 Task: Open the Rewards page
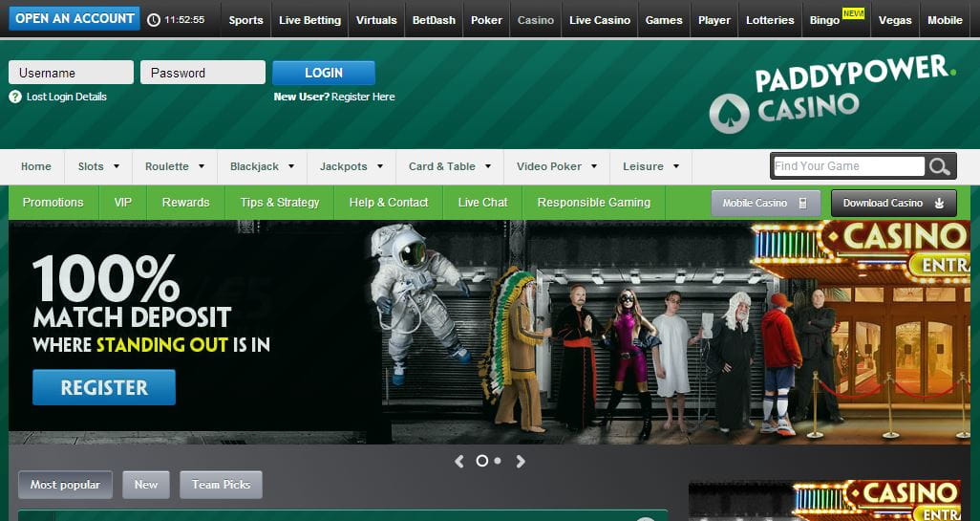tap(185, 203)
